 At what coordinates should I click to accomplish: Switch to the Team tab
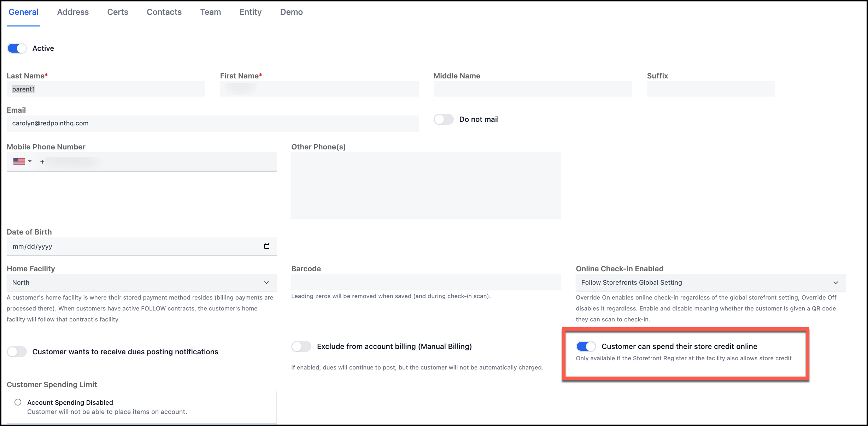pyautogui.click(x=210, y=12)
